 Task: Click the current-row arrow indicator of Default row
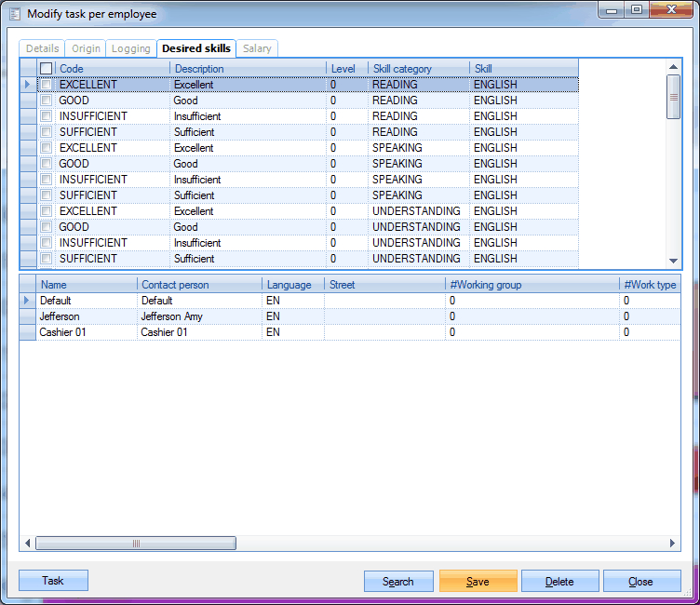[27, 301]
